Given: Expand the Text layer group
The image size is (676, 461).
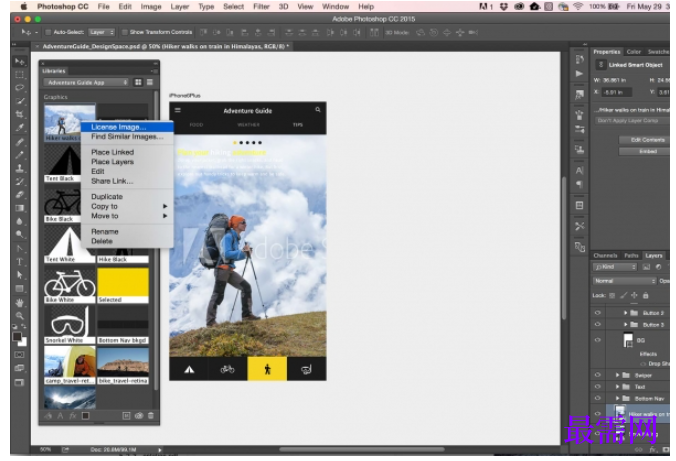Looking at the screenshot, I should click(617, 387).
